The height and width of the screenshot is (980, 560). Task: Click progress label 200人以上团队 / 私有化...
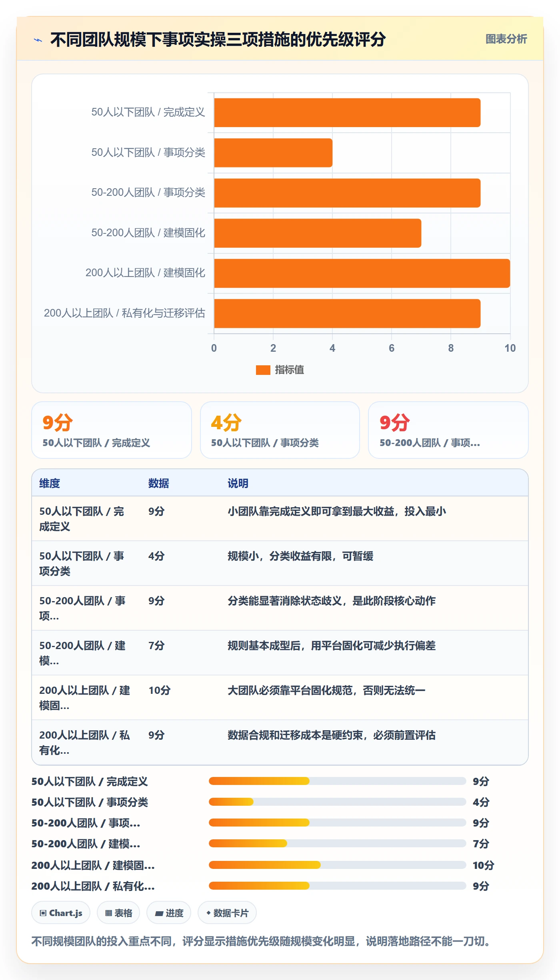[93, 886]
